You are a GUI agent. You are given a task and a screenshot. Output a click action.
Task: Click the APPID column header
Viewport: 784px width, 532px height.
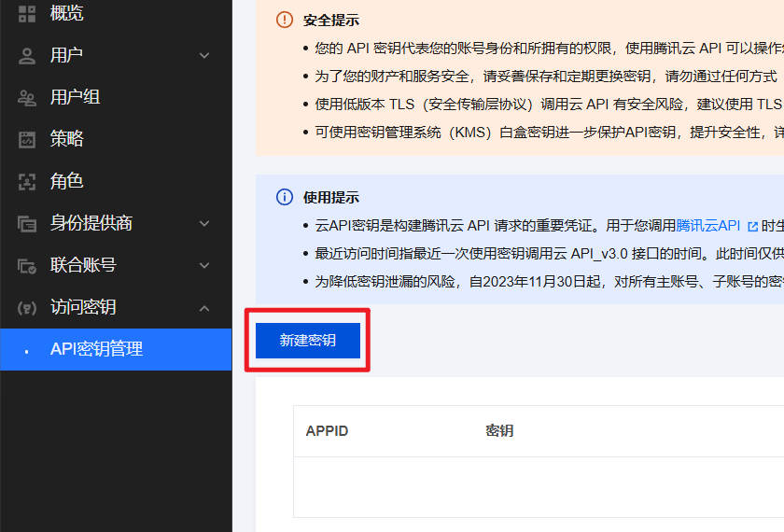(327, 431)
